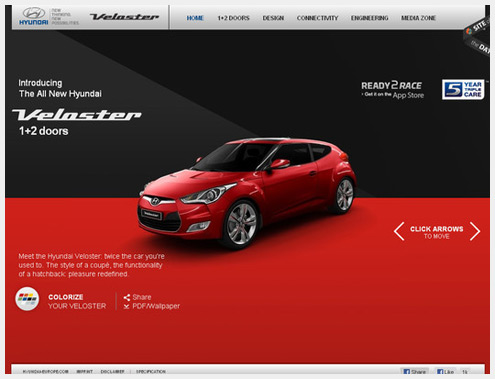Click the Hyundai logo in header
This screenshot has height=379, width=495.
pos(34,17)
